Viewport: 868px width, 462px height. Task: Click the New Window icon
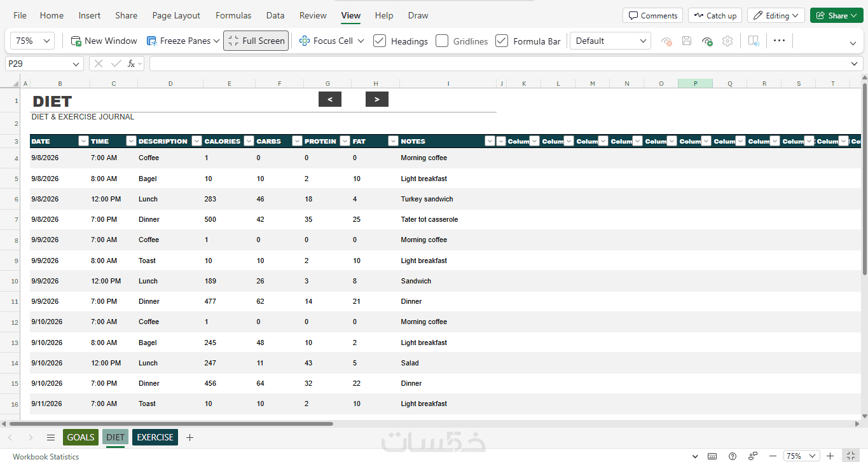76,41
